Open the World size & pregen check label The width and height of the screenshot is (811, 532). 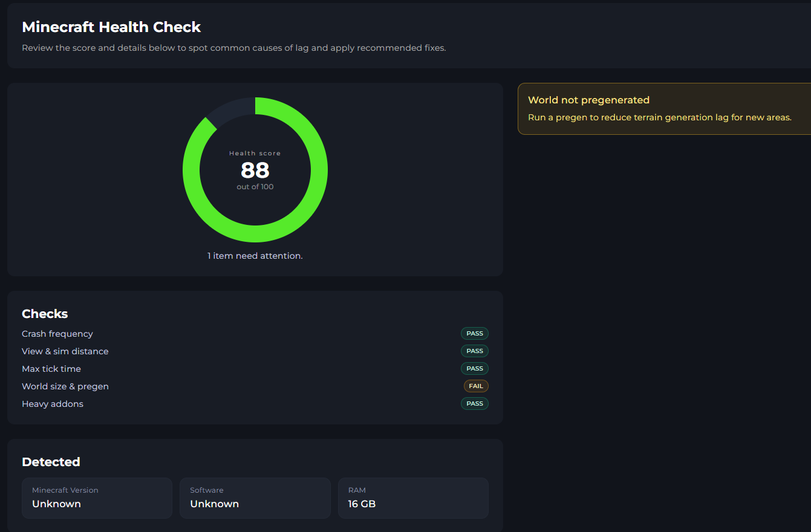(x=65, y=386)
